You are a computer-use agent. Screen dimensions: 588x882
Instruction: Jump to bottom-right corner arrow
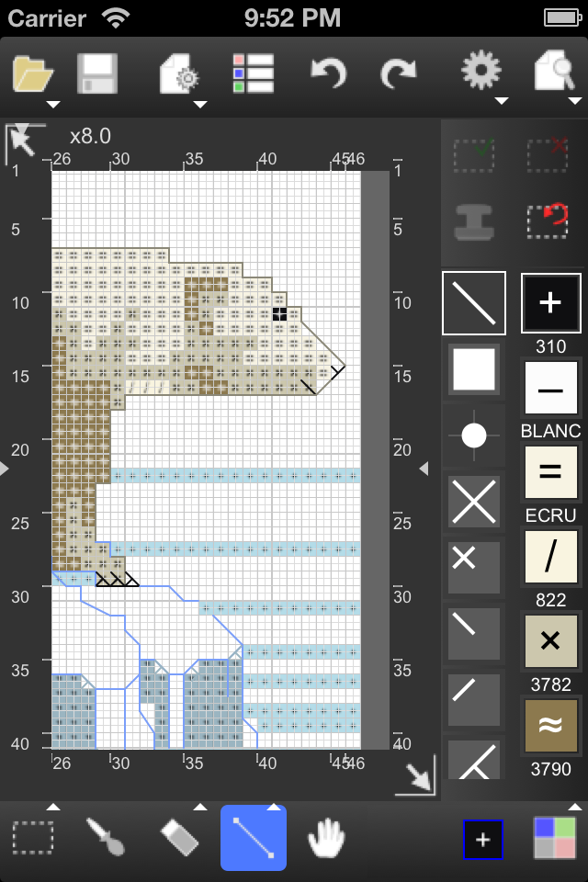417,777
